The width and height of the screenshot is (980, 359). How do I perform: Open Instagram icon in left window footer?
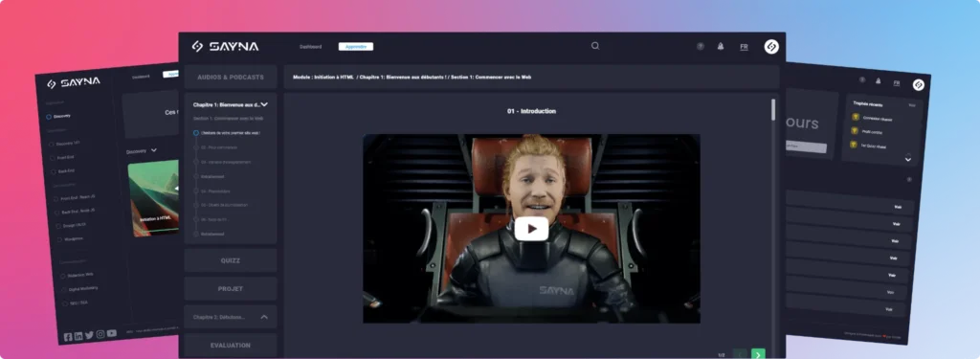click(100, 335)
